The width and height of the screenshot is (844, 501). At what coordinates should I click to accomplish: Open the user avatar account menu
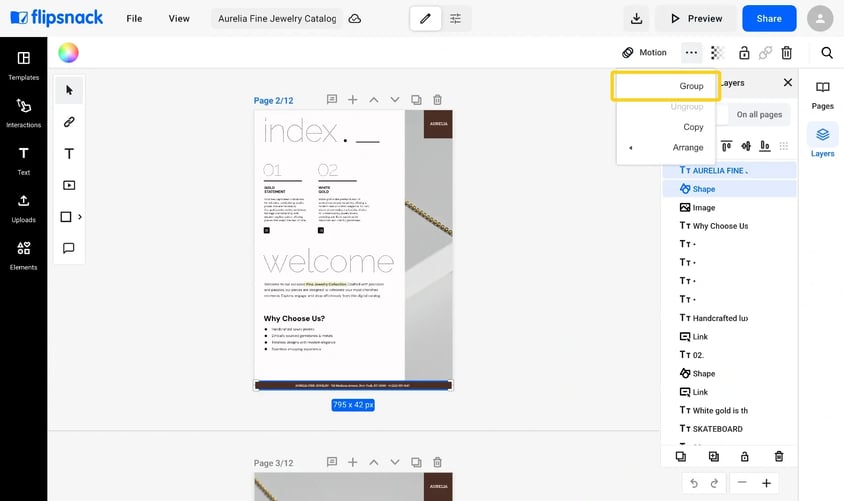(x=820, y=18)
